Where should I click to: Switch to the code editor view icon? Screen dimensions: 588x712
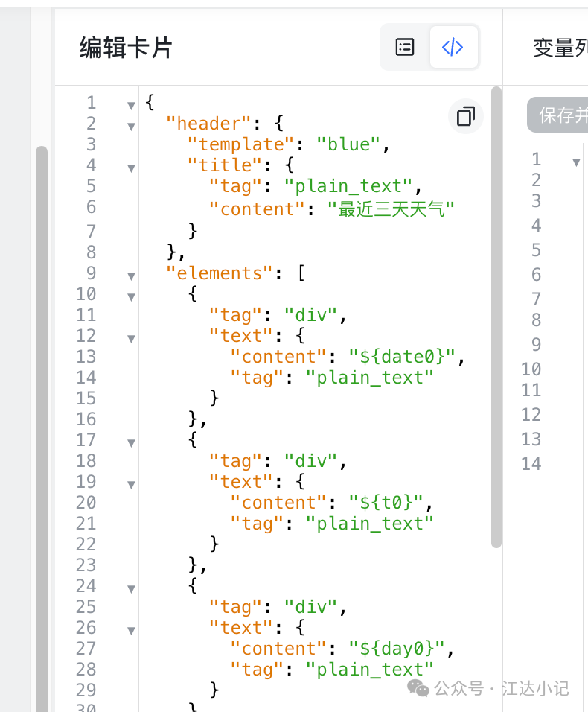coord(453,48)
